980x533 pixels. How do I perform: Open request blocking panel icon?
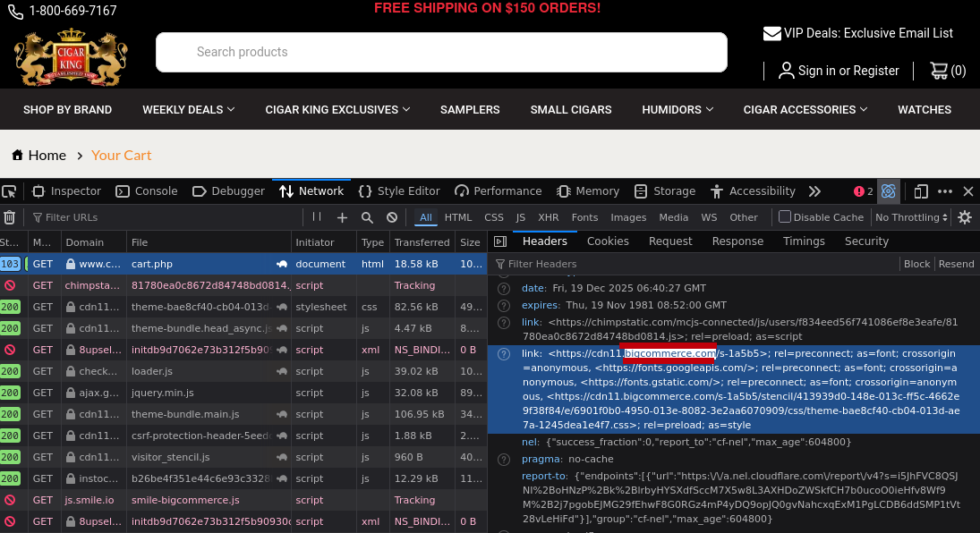coord(392,217)
